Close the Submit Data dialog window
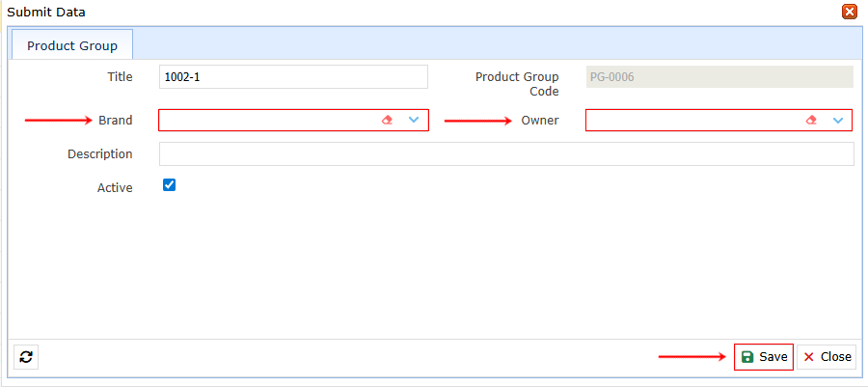Viewport: 868px width, 387px height. (x=850, y=12)
